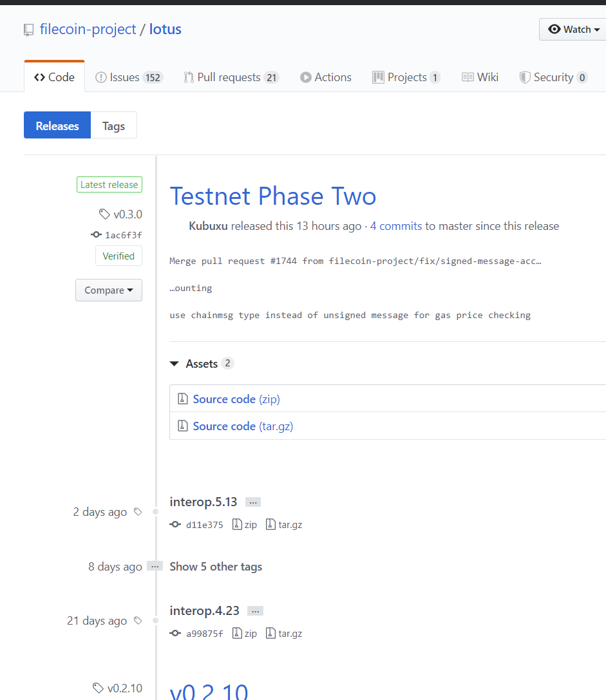Collapse the Assets section
This screenshot has height=700, width=606.
tap(202, 364)
